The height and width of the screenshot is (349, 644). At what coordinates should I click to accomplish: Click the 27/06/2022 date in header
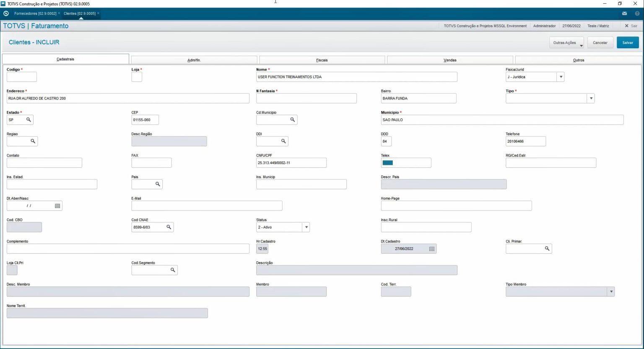click(571, 26)
